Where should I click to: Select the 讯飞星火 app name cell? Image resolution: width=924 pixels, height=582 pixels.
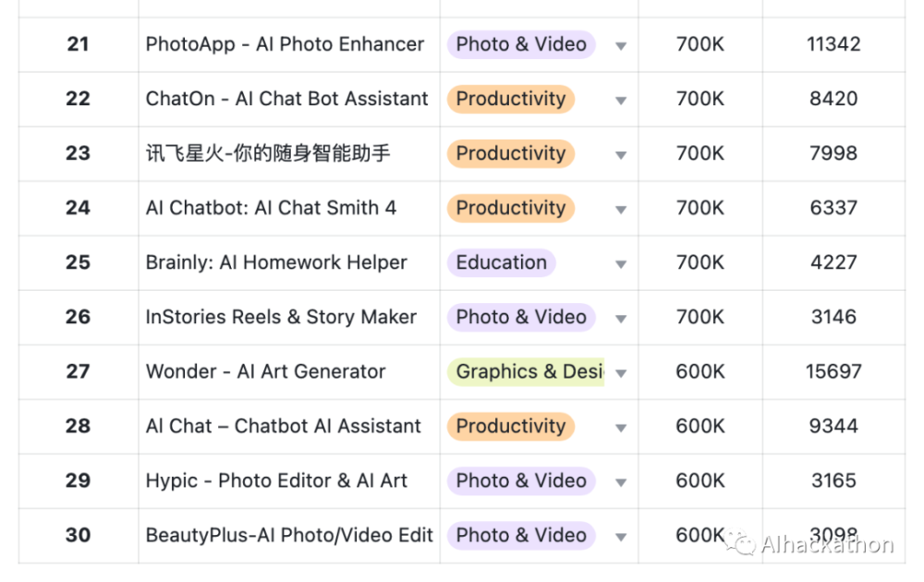coord(289,153)
